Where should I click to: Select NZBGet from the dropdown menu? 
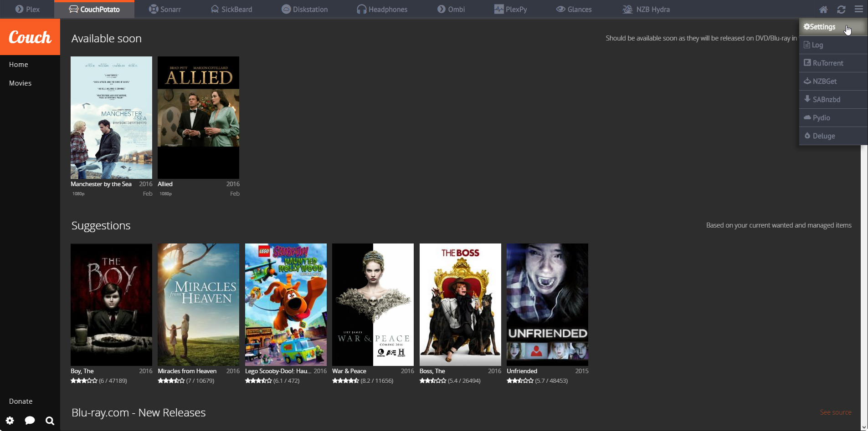pyautogui.click(x=833, y=81)
